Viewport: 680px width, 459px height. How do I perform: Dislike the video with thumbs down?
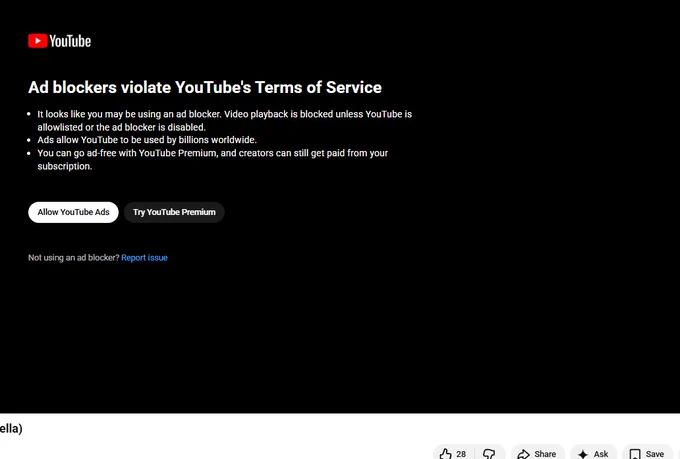(489, 453)
